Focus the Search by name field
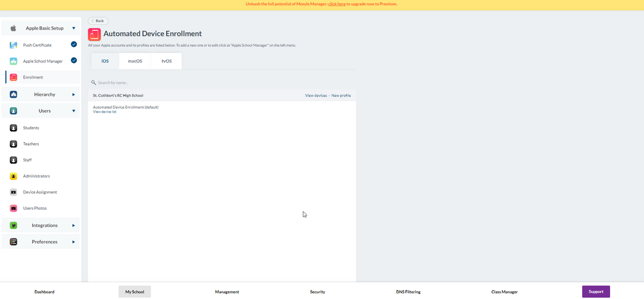This screenshot has height=299, width=644. (222, 82)
